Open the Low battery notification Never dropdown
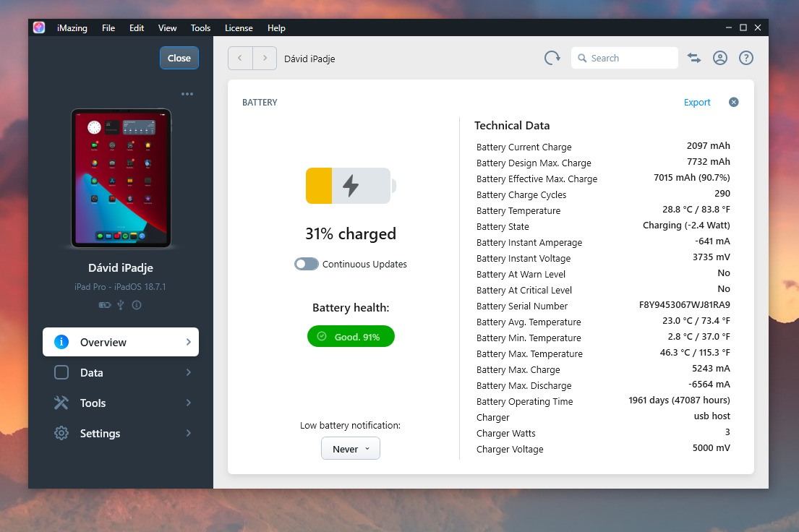The width and height of the screenshot is (799, 532). click(x=351, y=448)
